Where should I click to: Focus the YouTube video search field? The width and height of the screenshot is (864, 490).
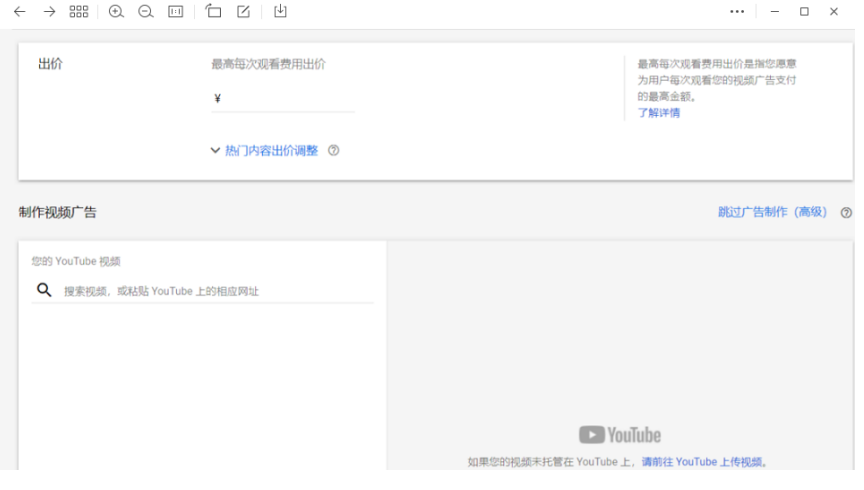[x=203, y=290]
